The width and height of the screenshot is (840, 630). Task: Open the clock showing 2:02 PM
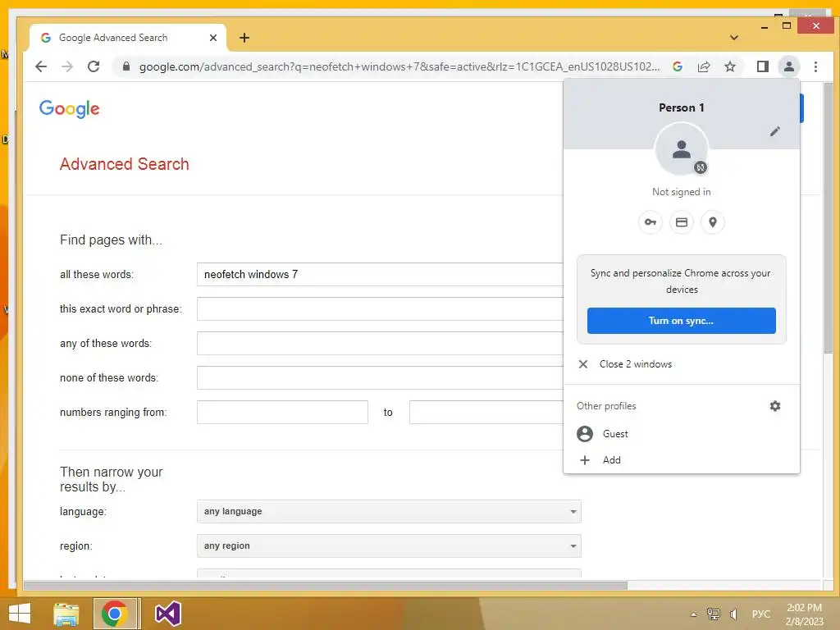[804, 614]
